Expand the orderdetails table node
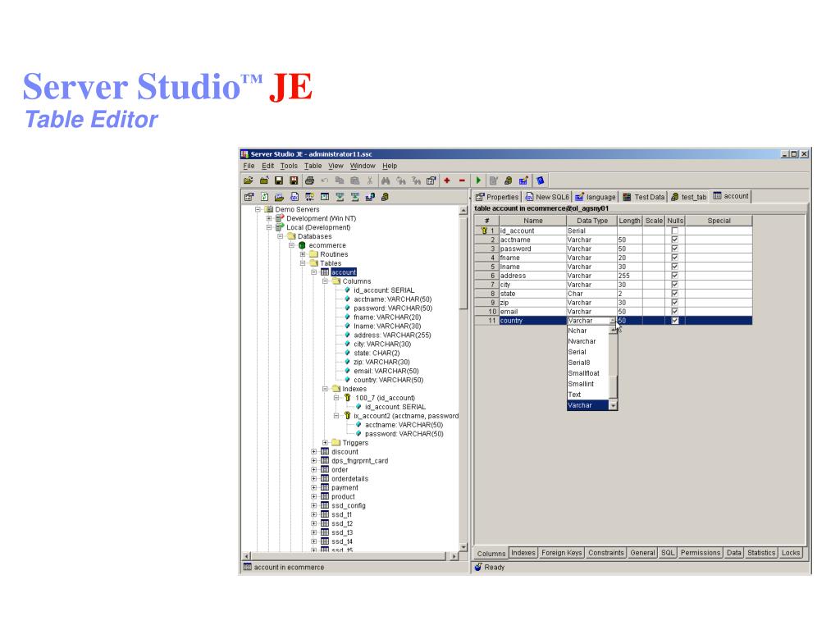Viewport: 840px width, 630px height. click(x=314, y=479)
